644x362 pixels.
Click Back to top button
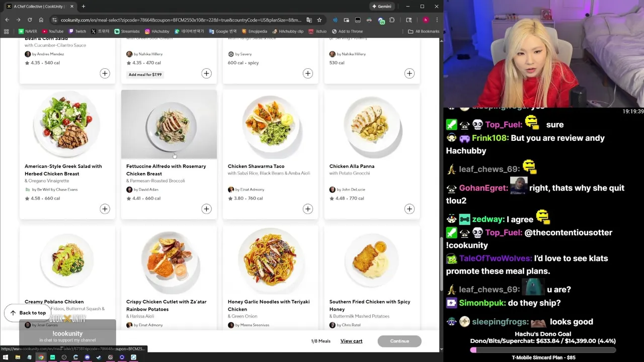tap(28, 313)
